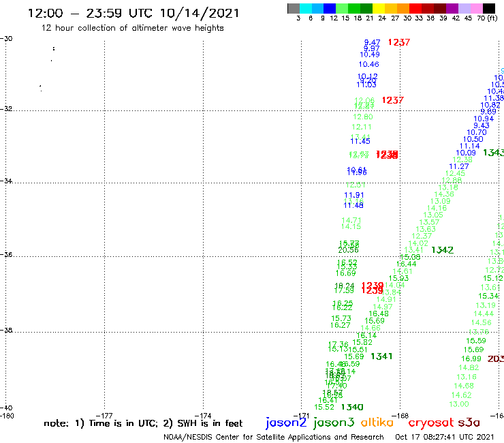The height and width of the screenshot is (443, 504).
Task: Click the dark green 21 ft legend swatch
Action: (366, 8)
